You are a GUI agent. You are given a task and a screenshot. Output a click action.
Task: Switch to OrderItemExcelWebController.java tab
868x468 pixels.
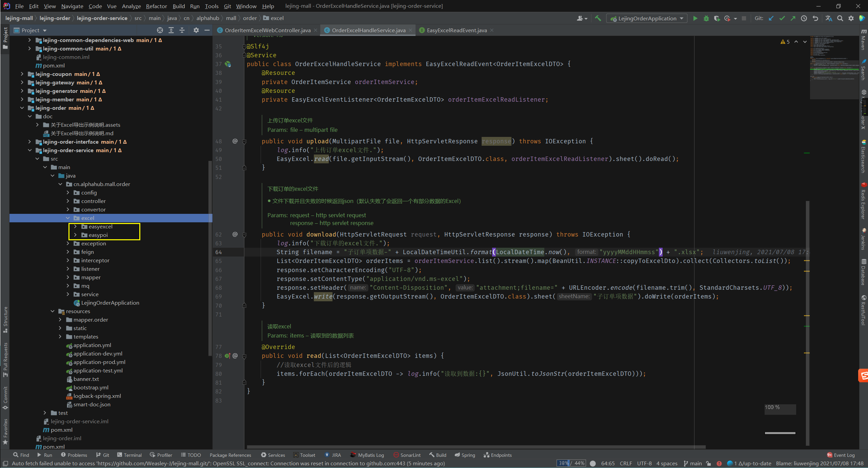pyautogui.click(x=267, y=30)
